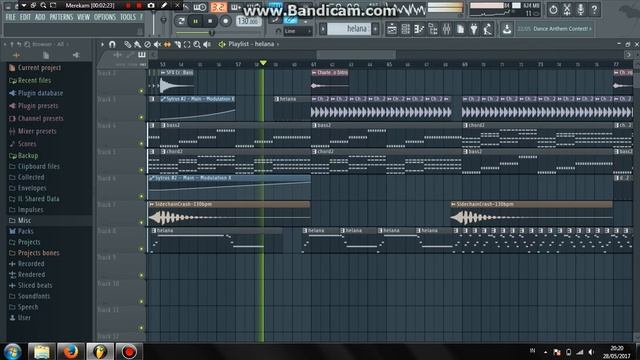Click the undo history clock icon

tap(553, 9)
